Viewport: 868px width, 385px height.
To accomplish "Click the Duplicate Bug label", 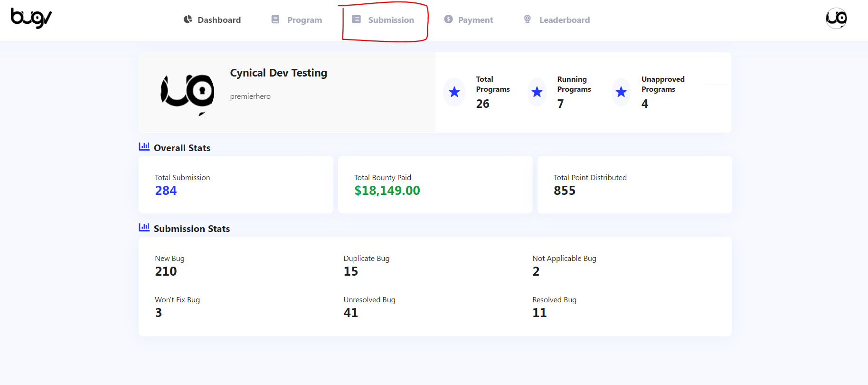I will coord(367,259).
